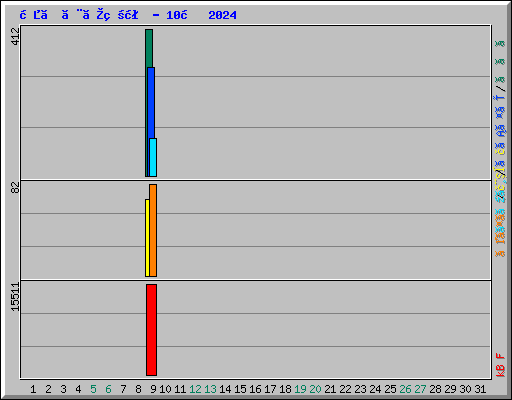Click the green legend text at top right
The image size is (512, 400).
(x=500, y=62)
